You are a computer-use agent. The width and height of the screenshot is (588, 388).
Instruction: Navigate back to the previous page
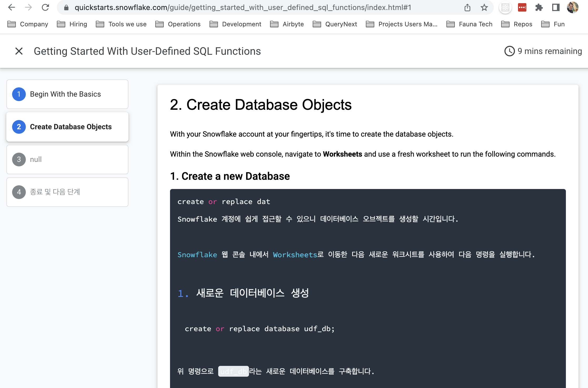point(12,7)
